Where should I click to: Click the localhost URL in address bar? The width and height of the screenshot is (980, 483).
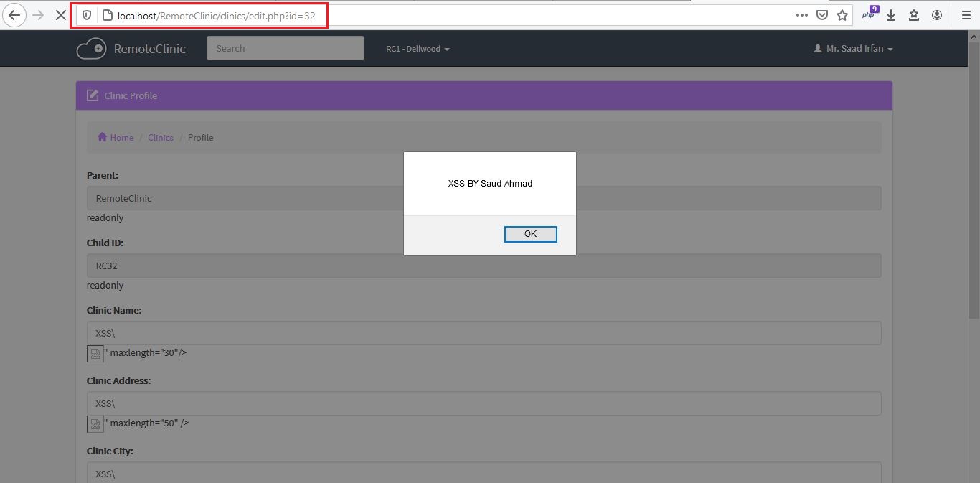tap(217, 15)
